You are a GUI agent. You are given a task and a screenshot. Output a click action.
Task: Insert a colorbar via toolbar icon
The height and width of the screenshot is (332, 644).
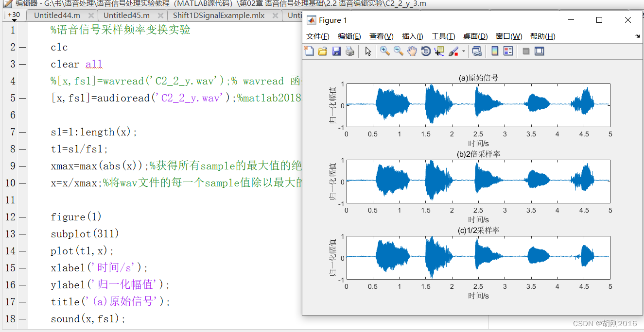coord(495,51)
